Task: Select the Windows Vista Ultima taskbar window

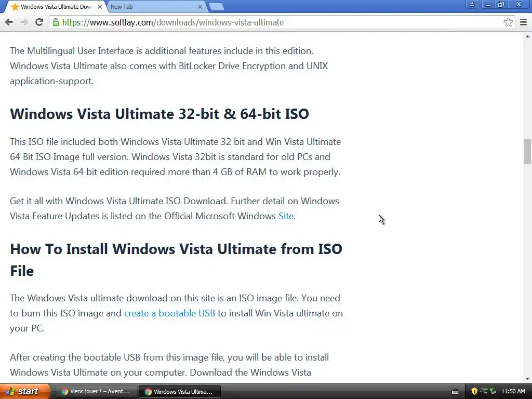Action: [x=180, y=392]
